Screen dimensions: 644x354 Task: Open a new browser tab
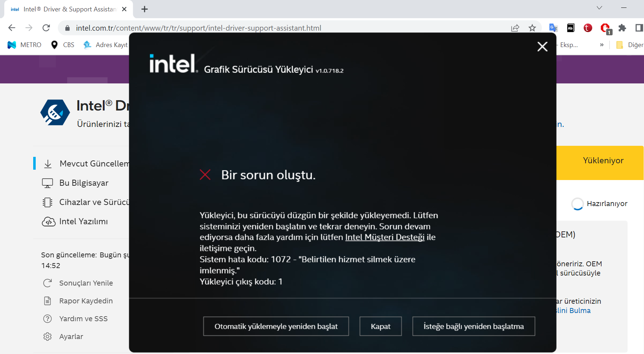tap(145, 9)
